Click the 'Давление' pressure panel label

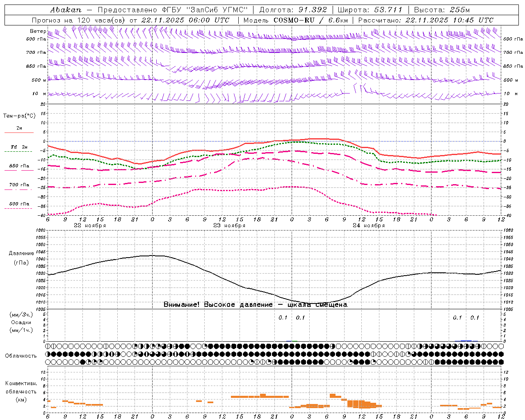pyautogui.click(x=21, y=253)
